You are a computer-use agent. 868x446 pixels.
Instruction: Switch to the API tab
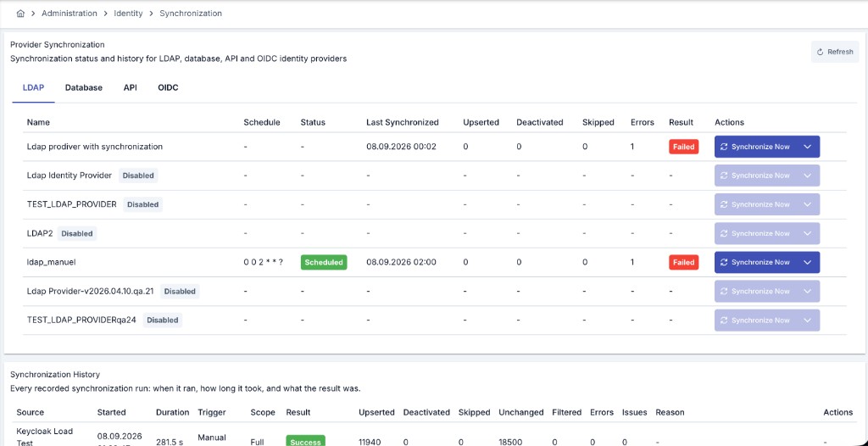click(x=130, y=87)
